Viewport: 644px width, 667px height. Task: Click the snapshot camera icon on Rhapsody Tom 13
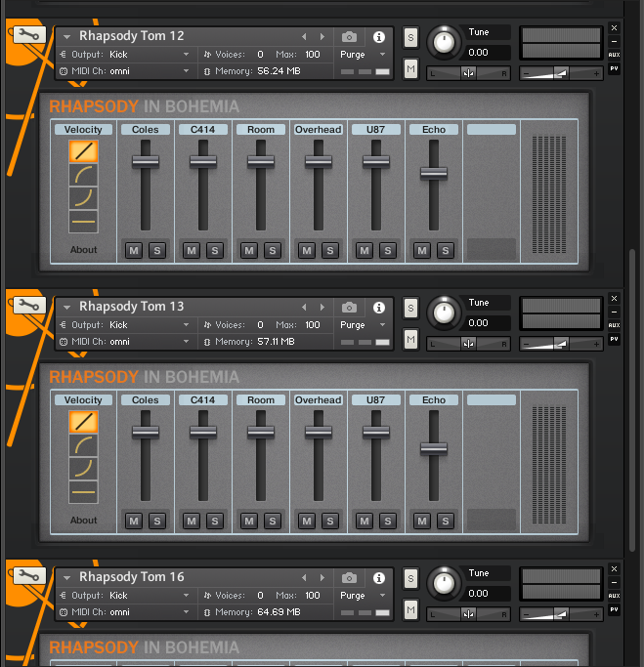349,307
